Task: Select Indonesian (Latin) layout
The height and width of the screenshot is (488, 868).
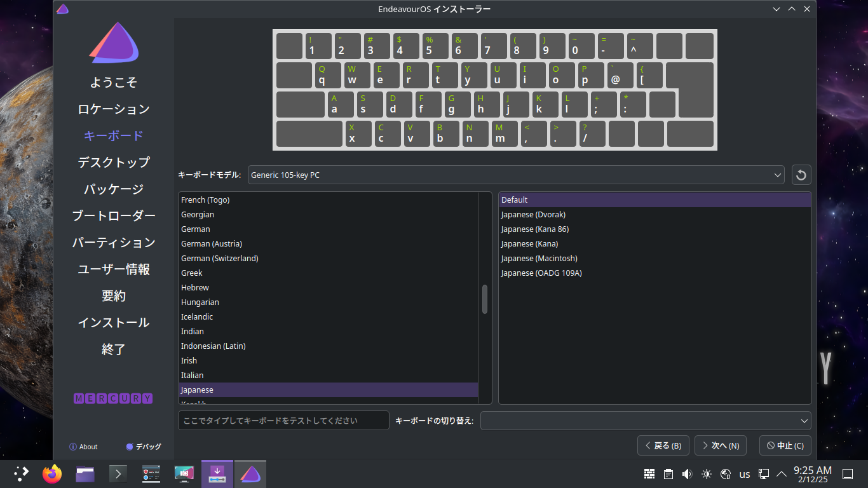Action: pyautogui.click(x=328, y=346)
